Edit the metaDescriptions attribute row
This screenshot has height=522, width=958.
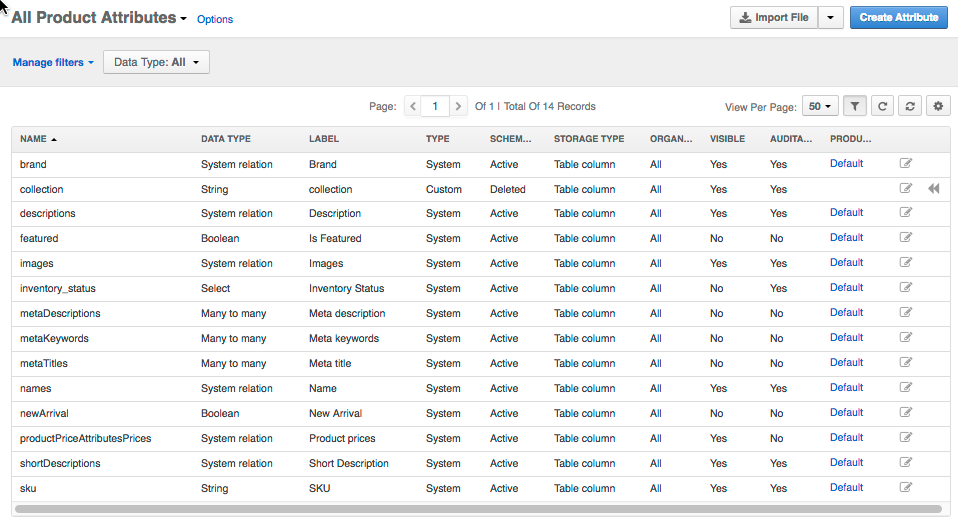(905, 313)
